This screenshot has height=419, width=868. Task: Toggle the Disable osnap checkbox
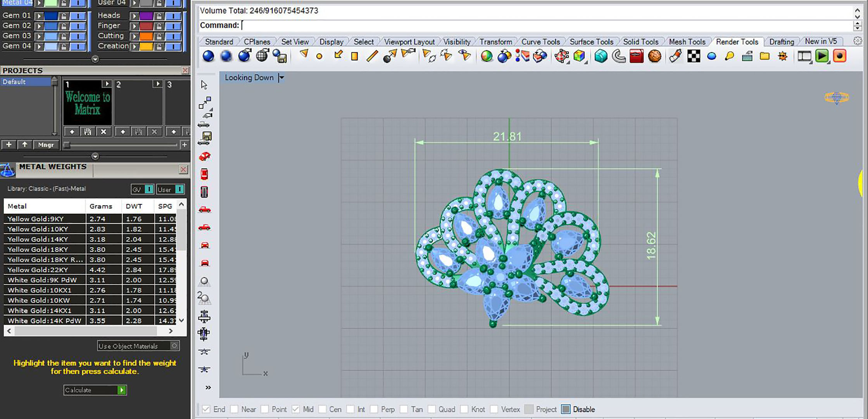pos(566,409)
